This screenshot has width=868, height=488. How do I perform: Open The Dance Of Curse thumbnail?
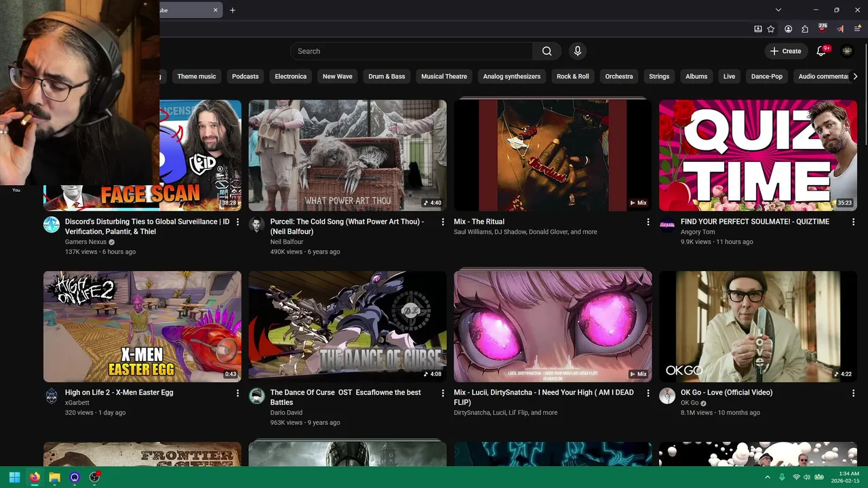tap(347, 327)
